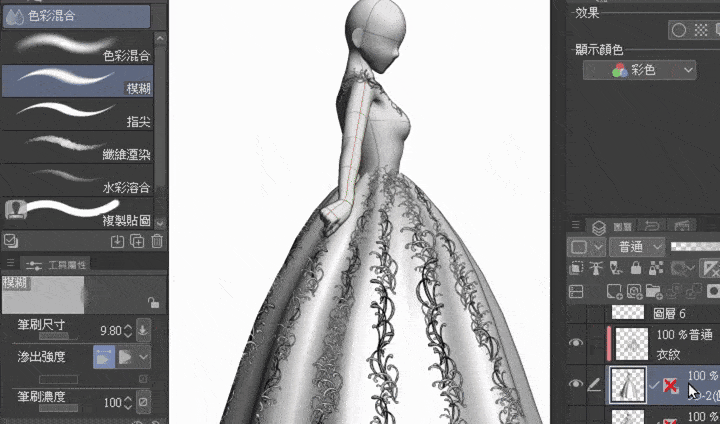
Task: Click transfer to lower layer icon
Action: pos(674,291)
